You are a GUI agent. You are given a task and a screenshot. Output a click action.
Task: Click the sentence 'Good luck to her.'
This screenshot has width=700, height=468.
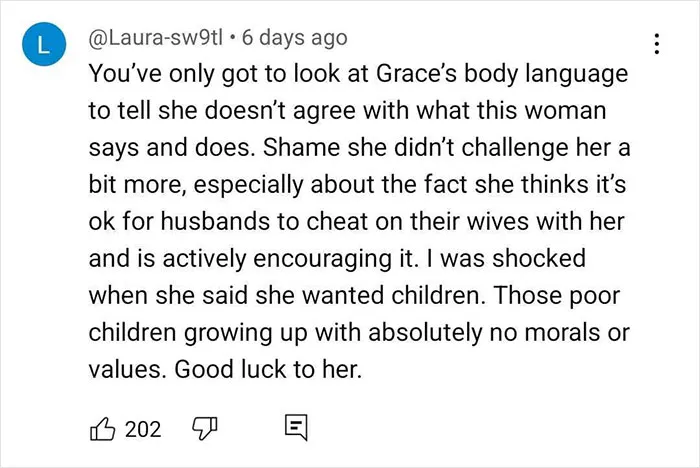pyautogui.click(x=268, y=369)
